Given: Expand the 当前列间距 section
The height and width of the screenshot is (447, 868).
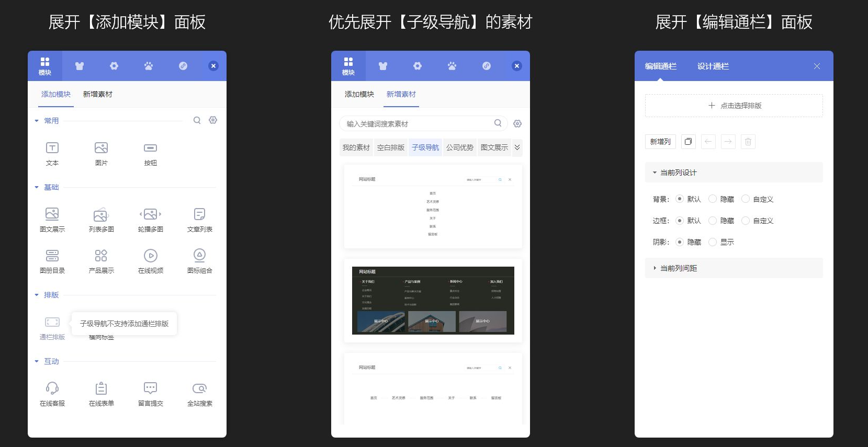Looking at the screenshot, I should click(734, 268).
